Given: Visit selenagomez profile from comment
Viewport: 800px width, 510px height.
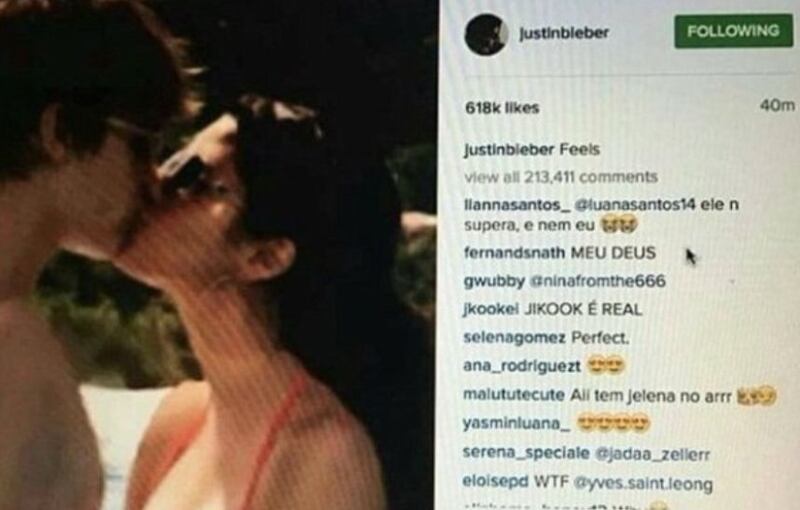Looking at the screenshot, I should click(514, 338).
